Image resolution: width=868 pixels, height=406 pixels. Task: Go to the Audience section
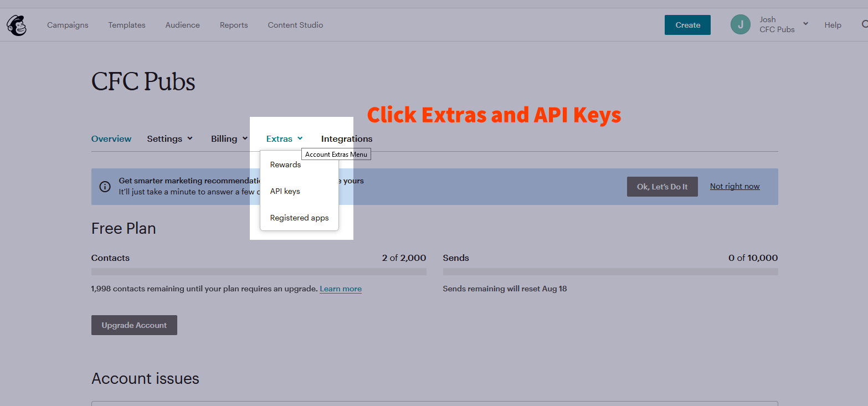182,25
